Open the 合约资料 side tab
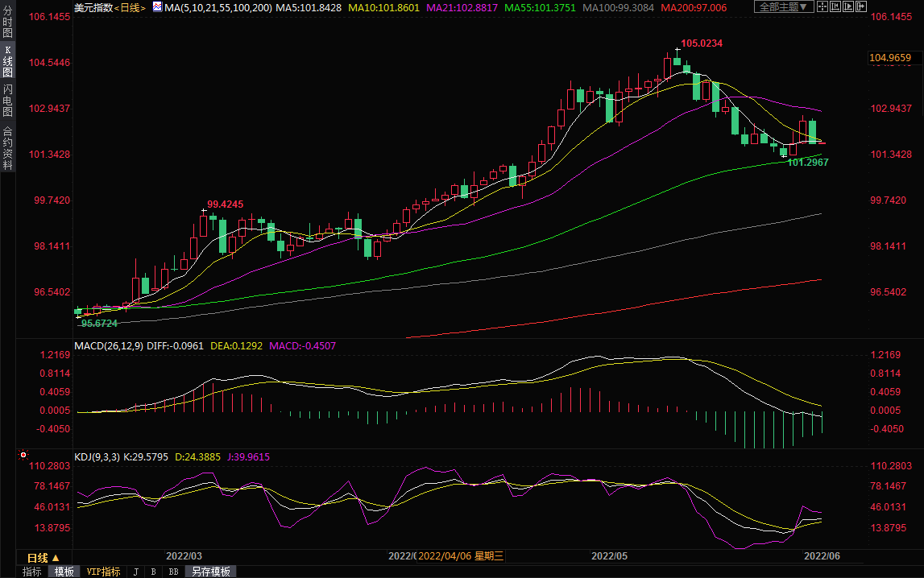Image resolution: width=924 pixels, height=578 pixels. 7,147
